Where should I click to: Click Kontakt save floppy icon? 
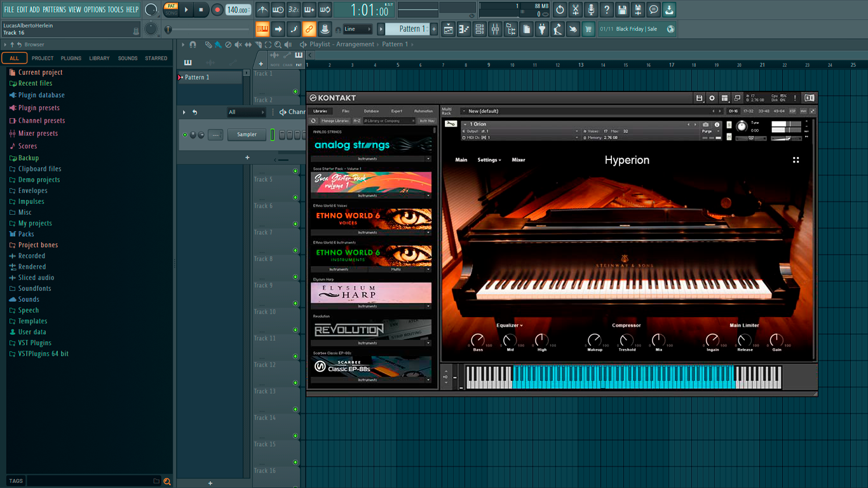(699, 98)
